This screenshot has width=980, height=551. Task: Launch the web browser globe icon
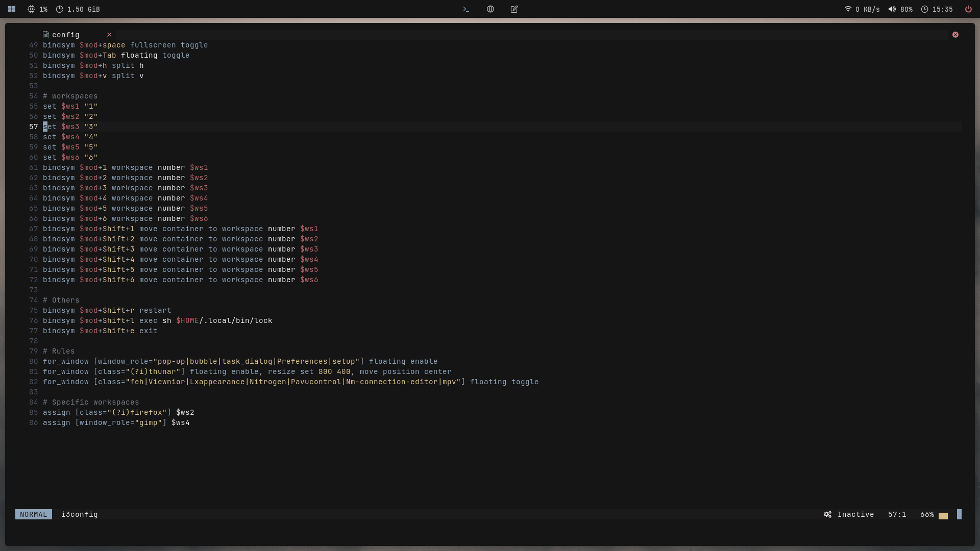pyautogui.click(x=490, y=9)
